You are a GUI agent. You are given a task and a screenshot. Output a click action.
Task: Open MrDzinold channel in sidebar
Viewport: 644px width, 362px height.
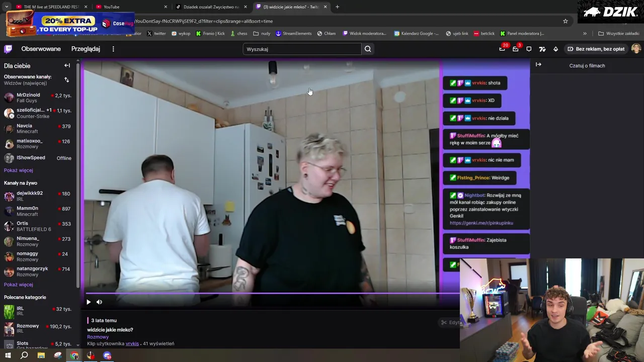tap(38, 98)
